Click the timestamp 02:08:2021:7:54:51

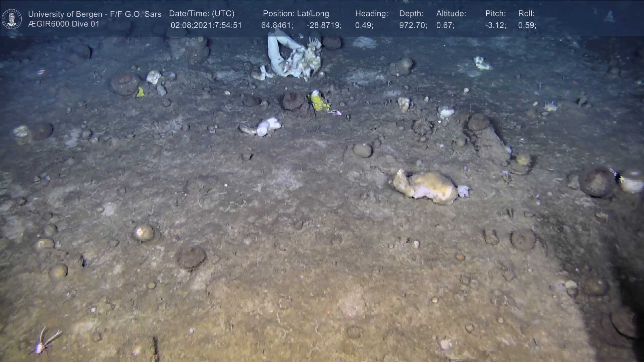point(206,25)
